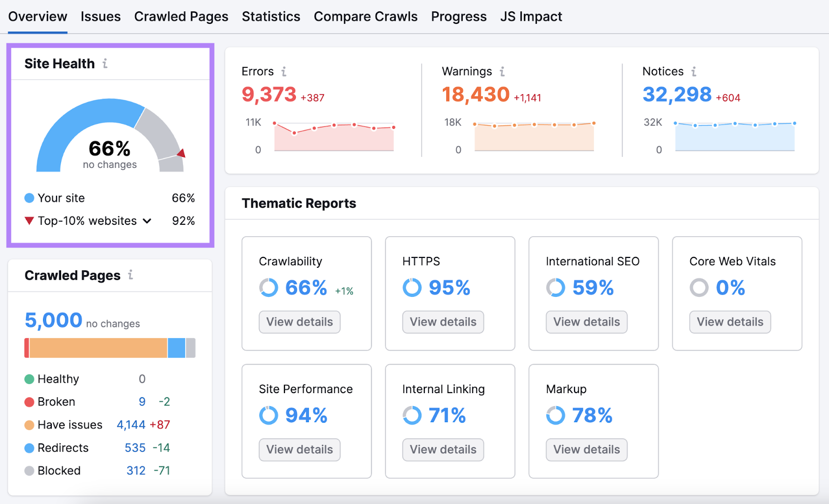Click the Healthy pages count 0

tap(142, 379)
